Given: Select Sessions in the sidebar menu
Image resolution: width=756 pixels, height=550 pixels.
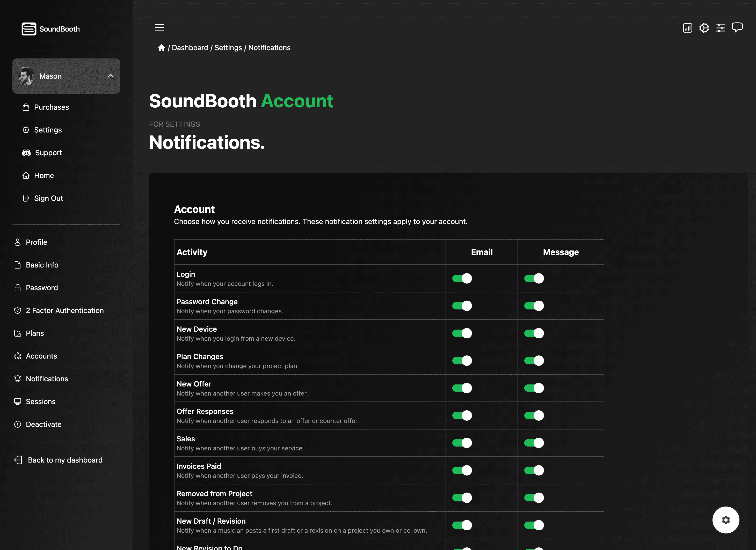Looking at the screenshot, I should point(40,402).
